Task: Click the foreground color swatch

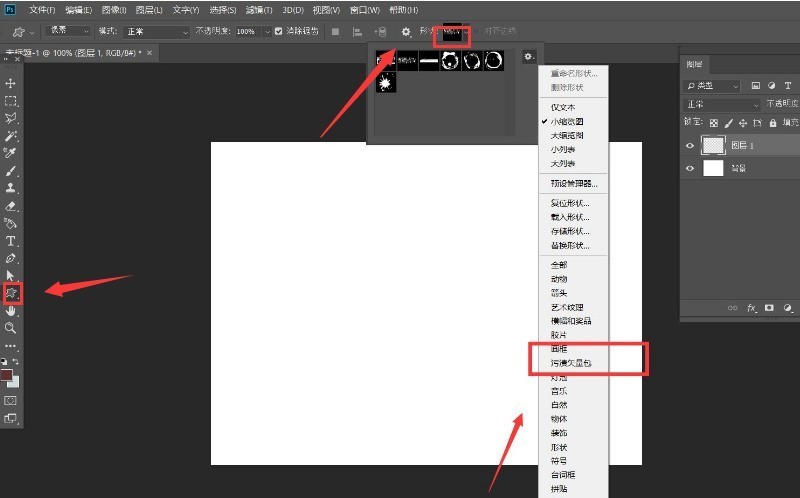Action: 6,376
